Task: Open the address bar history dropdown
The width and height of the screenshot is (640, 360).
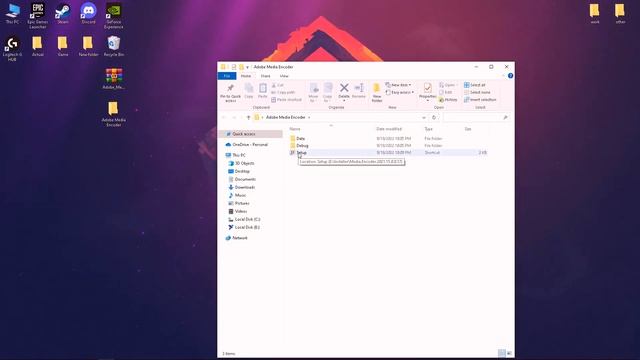Action: tap(424, 118)
